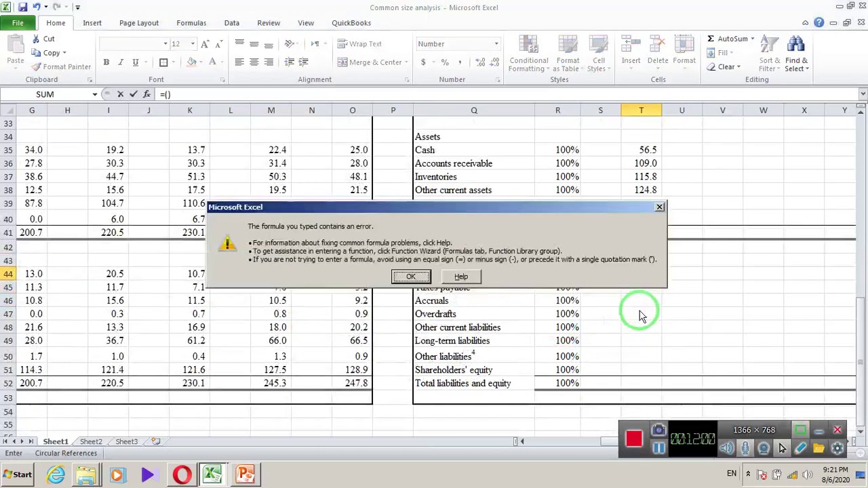Image resolution: width=868 pixels, height=488 pixels.
Task: Click the Undo arrow icon
Action: click(37, 7)
